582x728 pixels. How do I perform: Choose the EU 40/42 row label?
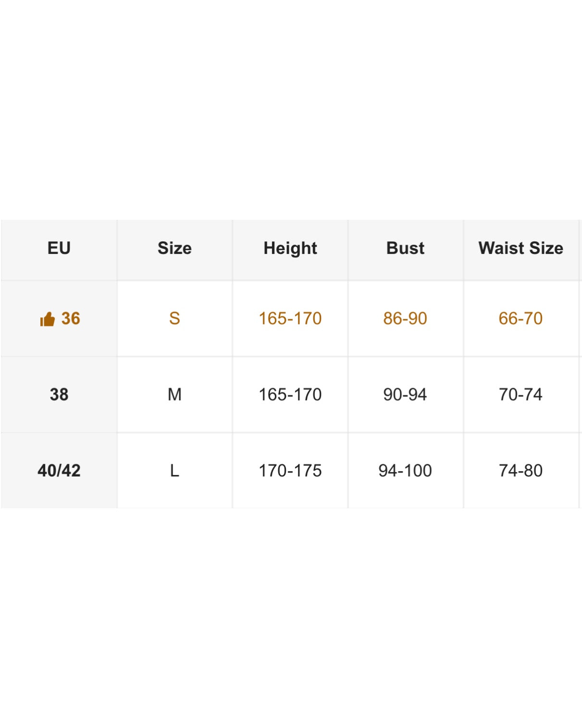pos(59,470)
